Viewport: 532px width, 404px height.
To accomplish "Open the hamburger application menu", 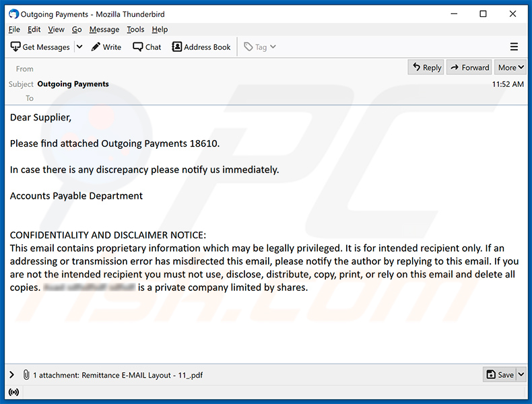I will [x=514, y=47].
